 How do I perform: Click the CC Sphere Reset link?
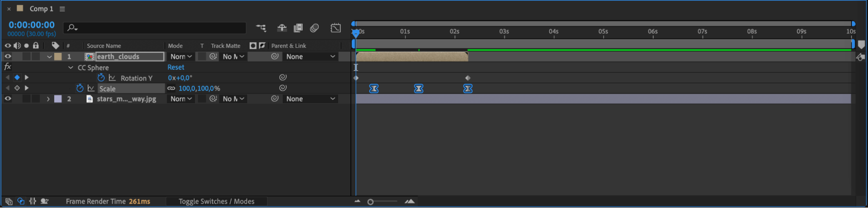(x=176, y=67)
